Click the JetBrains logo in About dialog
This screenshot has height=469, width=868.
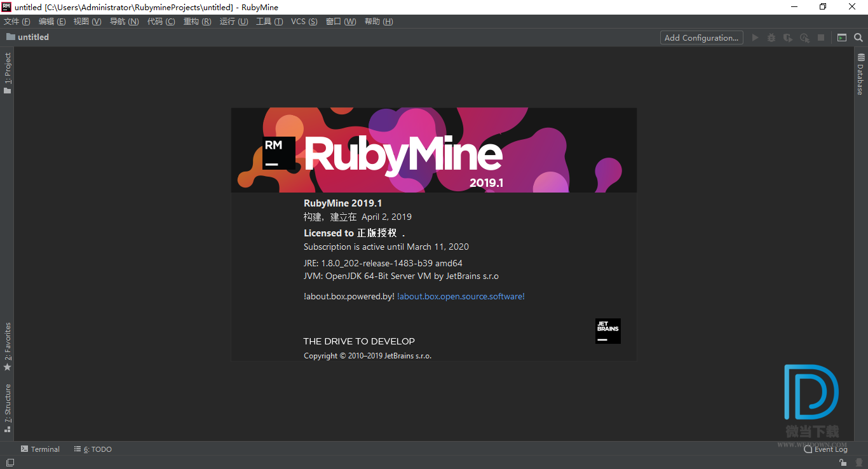(608, 331)
